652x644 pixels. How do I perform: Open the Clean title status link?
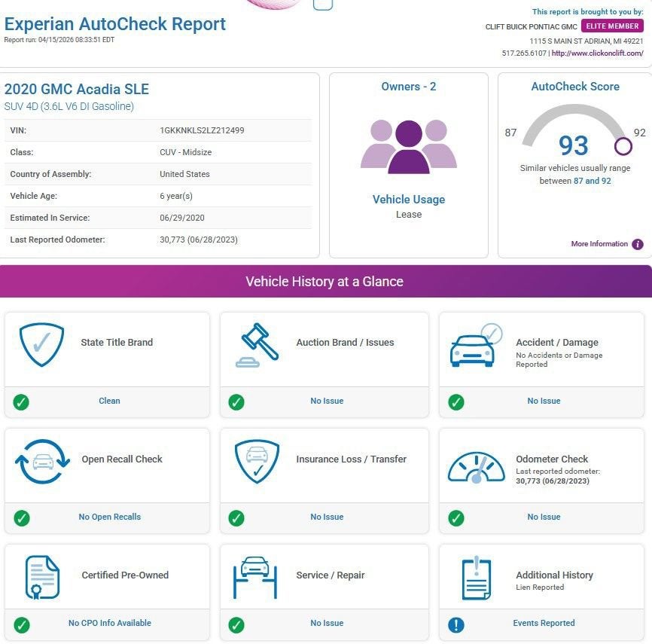click(x=109, y=401)
